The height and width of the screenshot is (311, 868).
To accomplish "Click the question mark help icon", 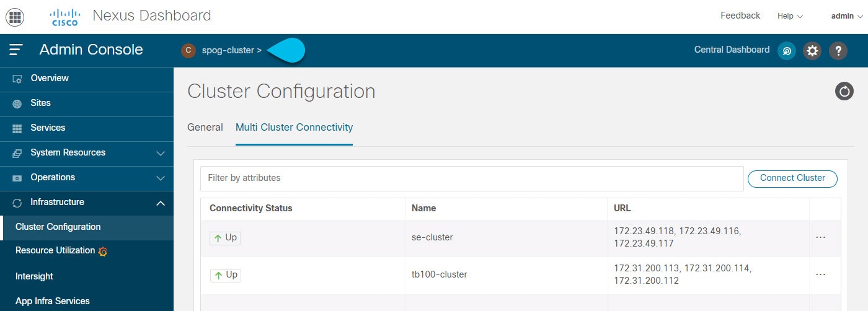I will (x=838, y=51).
